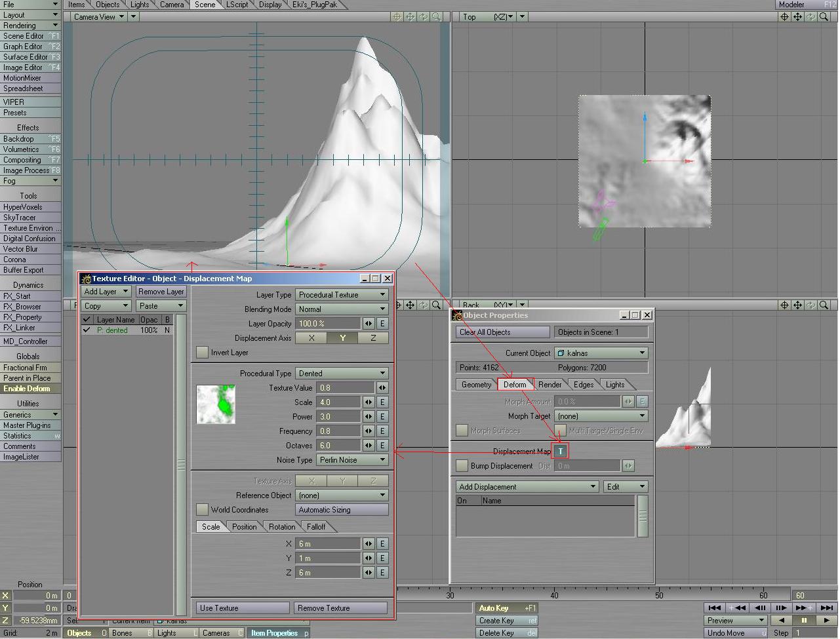
Task: Set Displacement Axis to Z
Action: pyautogui.click(x=373, y=338)
